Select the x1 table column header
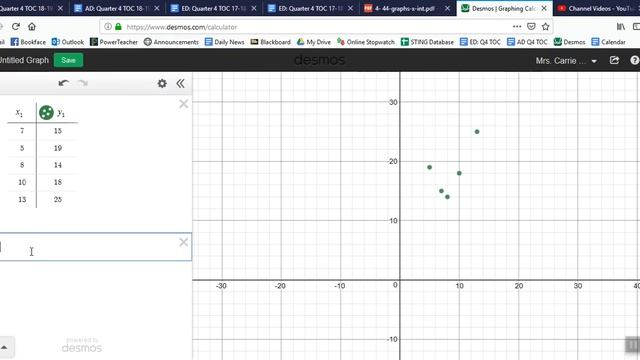This screenshot has height=360, width=640. pyautogui.click(x=19, y=112)
